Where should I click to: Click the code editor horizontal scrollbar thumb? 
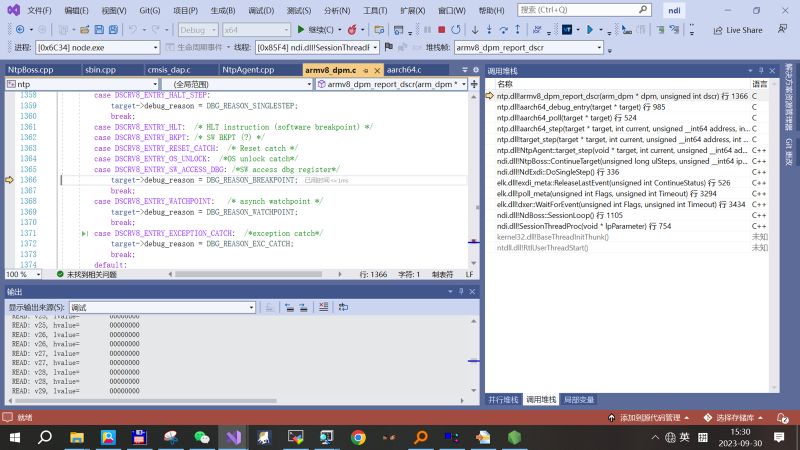click(x=249, y=274)
